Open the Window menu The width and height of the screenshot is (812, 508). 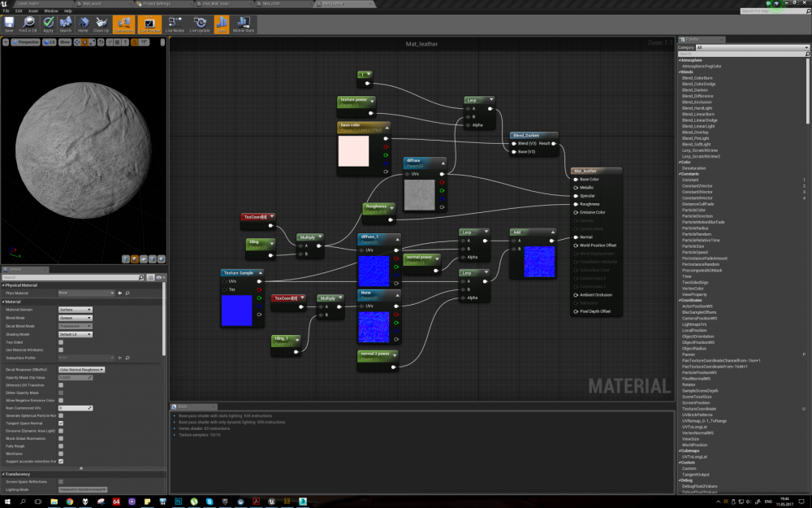[50, 11]
